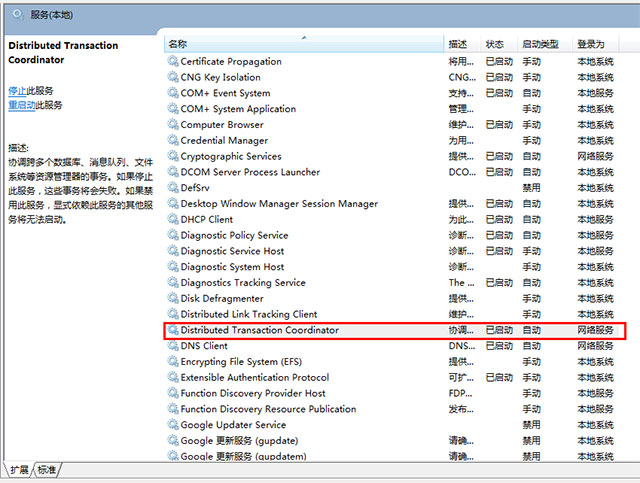Click the 停止 link to stop service
This screenshot has height=483, width=640.
[x=17, y=90]
